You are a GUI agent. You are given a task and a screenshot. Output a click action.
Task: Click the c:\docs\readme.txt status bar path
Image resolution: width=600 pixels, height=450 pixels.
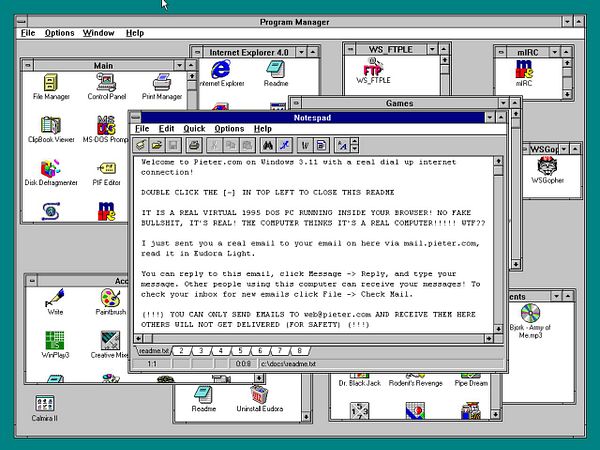(x=289, y=364)
